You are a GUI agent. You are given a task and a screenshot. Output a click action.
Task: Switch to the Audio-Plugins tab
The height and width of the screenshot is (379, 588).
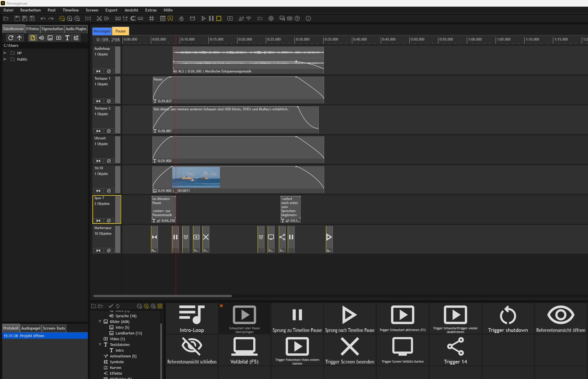tap(76, 29)
